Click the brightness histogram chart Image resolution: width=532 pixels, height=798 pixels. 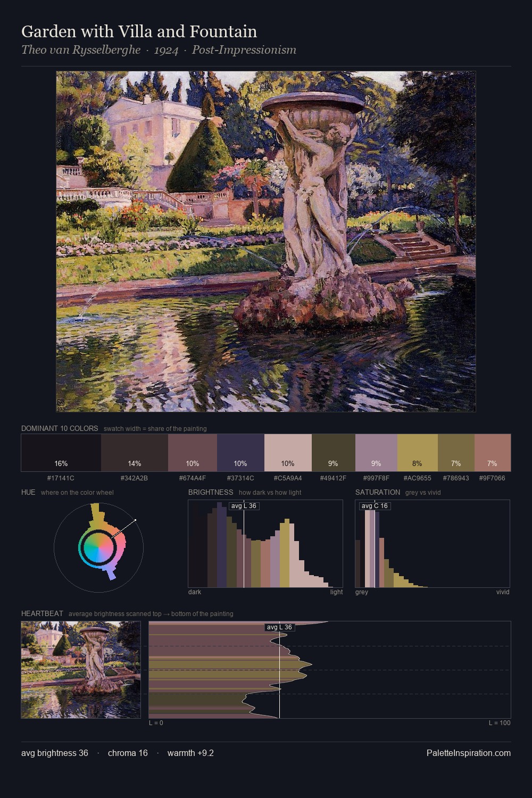[x=265, y=544]
